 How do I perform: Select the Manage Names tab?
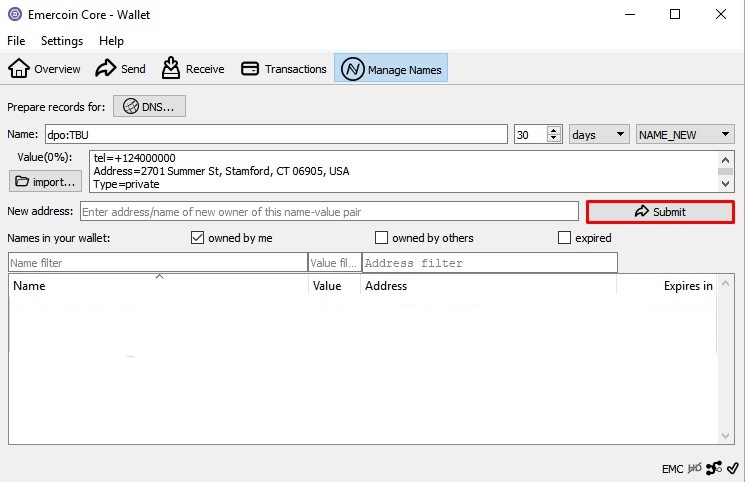pos(391,69)
